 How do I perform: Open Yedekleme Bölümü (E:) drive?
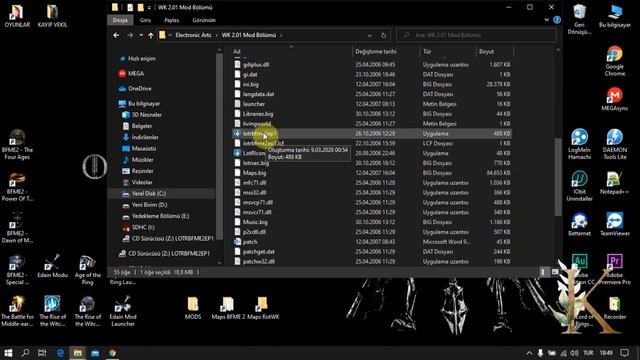[x=160, y=216]
